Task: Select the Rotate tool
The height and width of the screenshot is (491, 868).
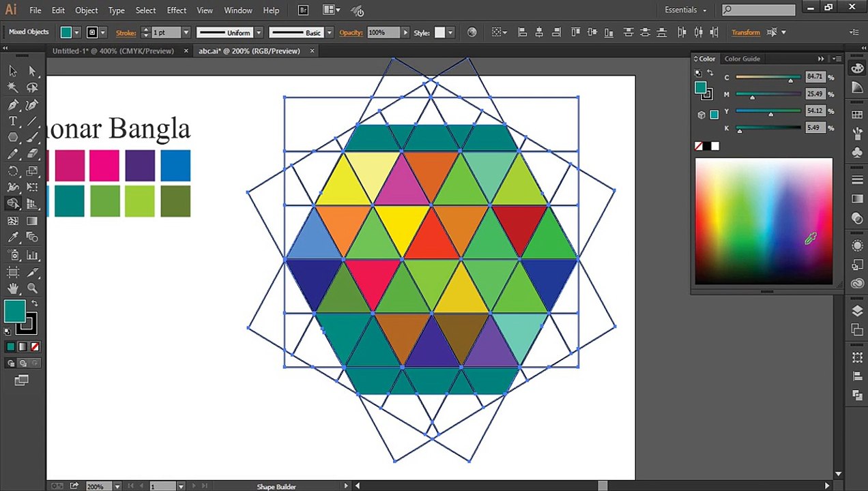Action: 13,170
